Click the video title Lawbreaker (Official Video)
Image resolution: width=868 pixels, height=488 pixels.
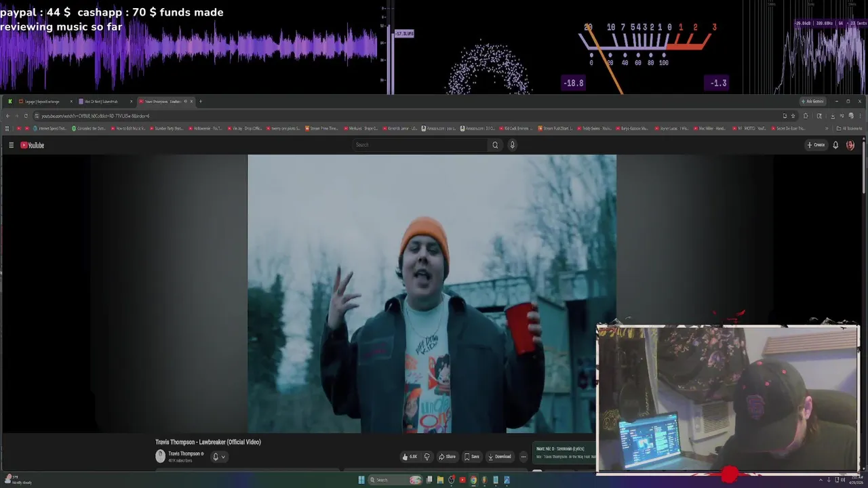pyautogui.click(x=208, y=442)
